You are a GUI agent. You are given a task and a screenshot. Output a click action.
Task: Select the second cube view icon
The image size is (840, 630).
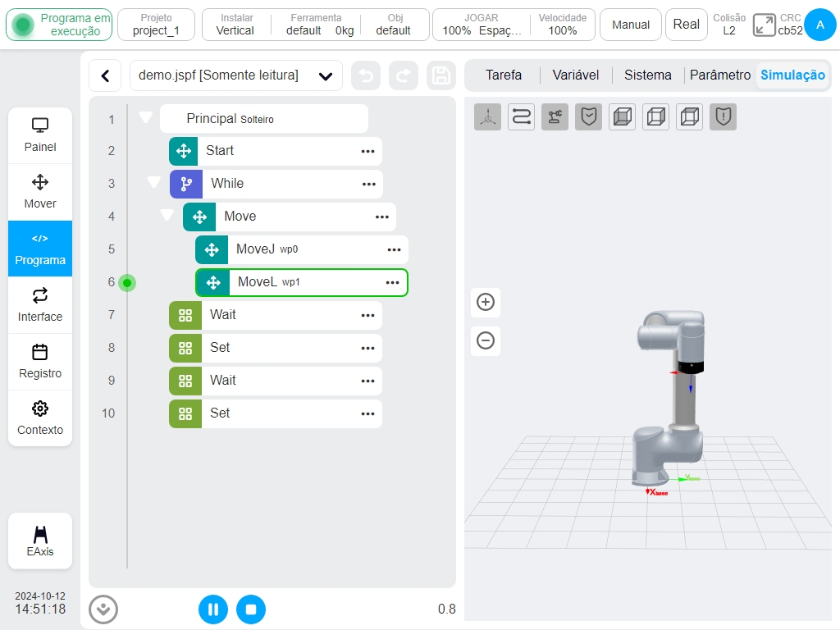click(656, 116)
